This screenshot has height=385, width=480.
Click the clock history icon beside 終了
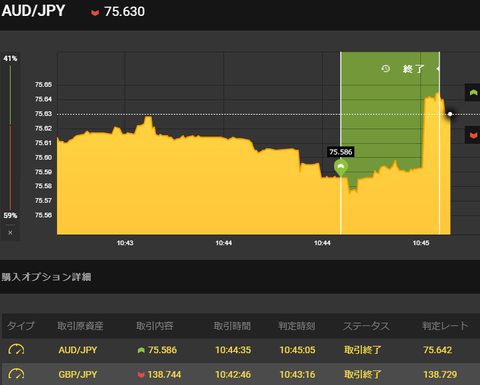pyautogui.click(x=386, y=69)
